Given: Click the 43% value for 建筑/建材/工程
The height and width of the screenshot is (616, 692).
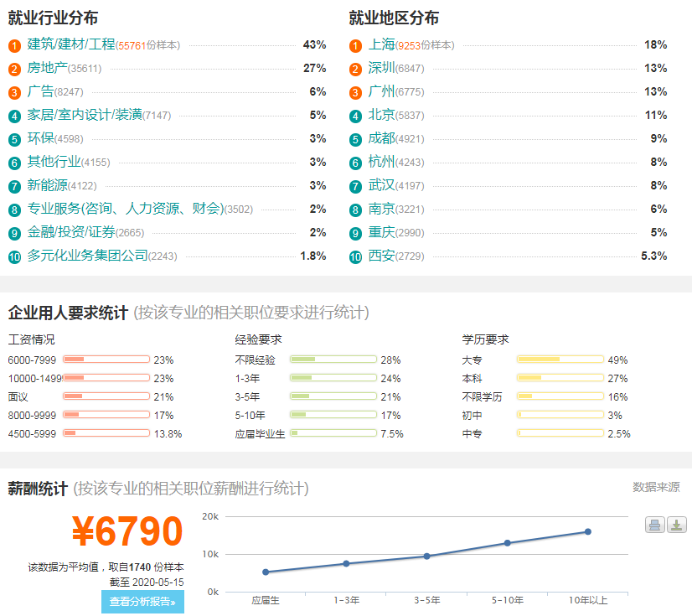Looking at the screenshot, I should click(314, 44).
